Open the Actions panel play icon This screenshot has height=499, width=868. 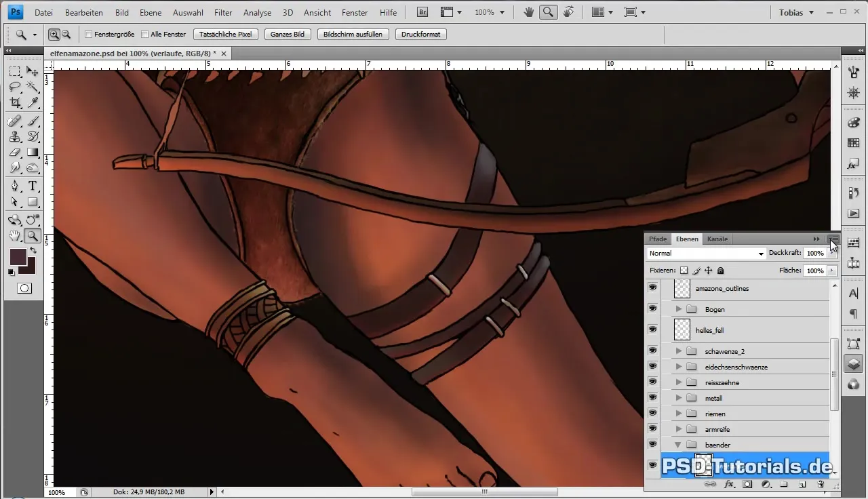point(854,214)
